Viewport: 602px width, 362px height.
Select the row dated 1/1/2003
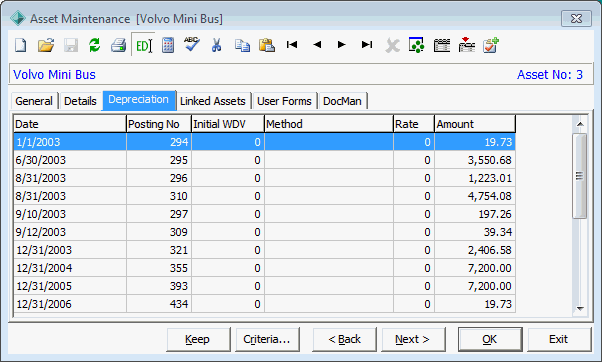click(x=264, y=142)
